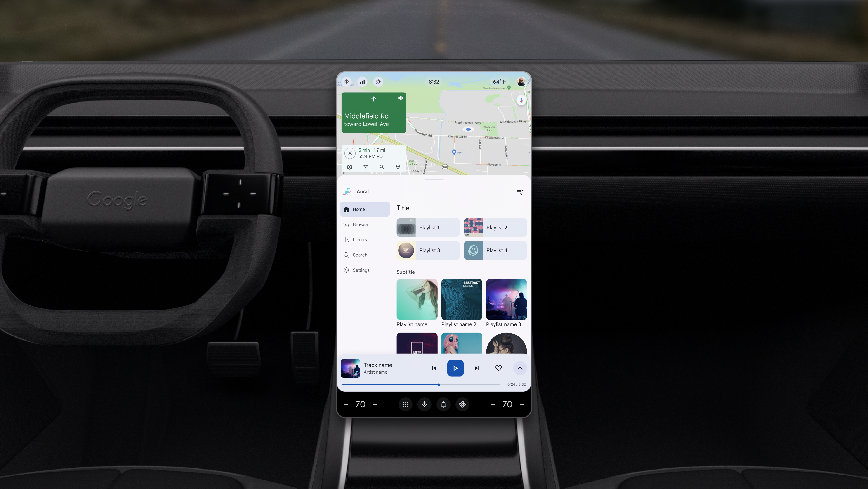The width and height of the screenshot is (868, 489).
Task: Tap the filter/route options icon on map
Action: pos(366,167)
